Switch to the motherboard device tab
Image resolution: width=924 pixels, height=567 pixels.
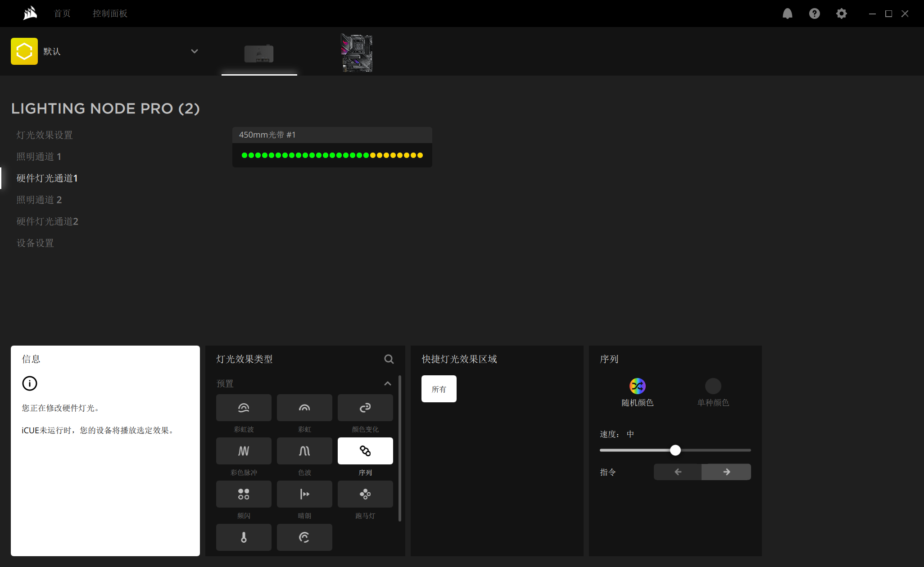click(356, 53)
